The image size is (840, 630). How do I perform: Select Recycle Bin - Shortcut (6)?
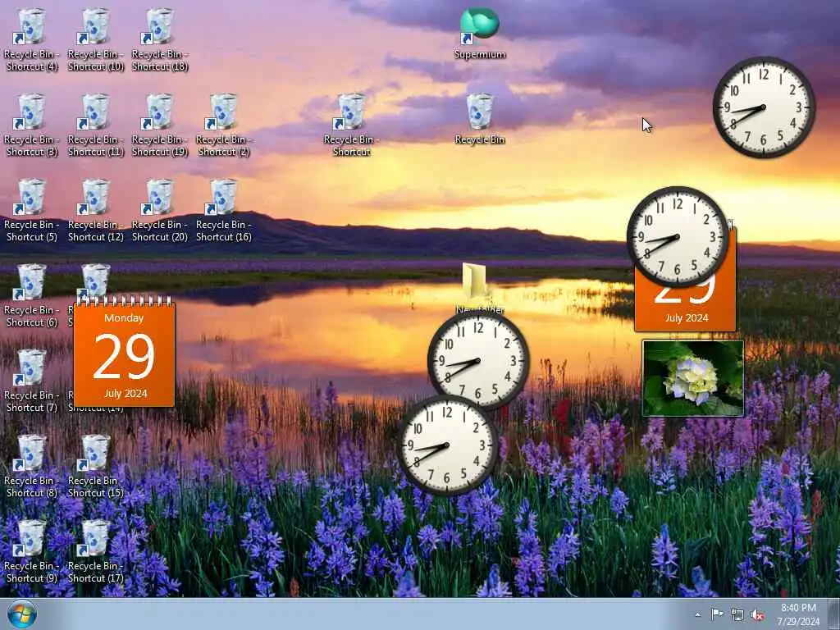pos(31,295)
